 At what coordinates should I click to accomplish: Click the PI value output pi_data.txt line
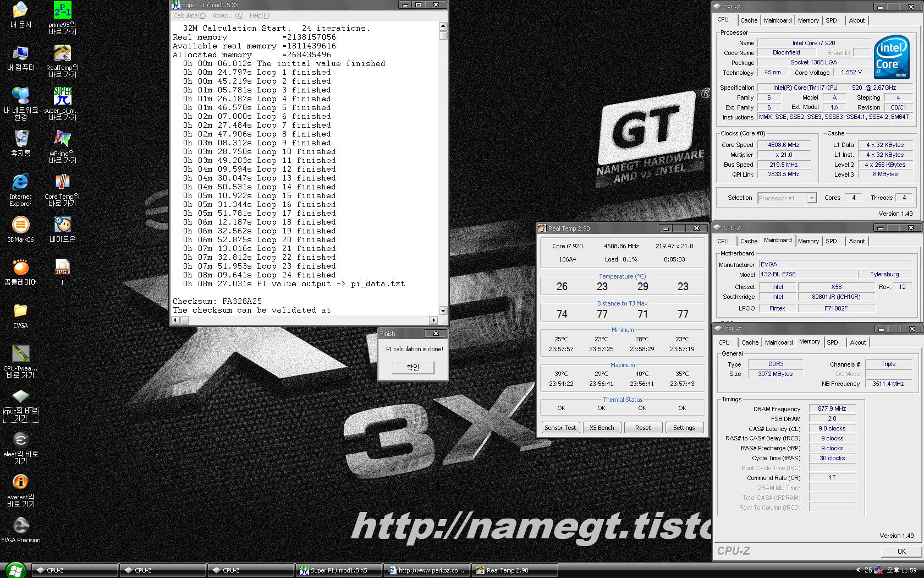[x=294, y=283]
